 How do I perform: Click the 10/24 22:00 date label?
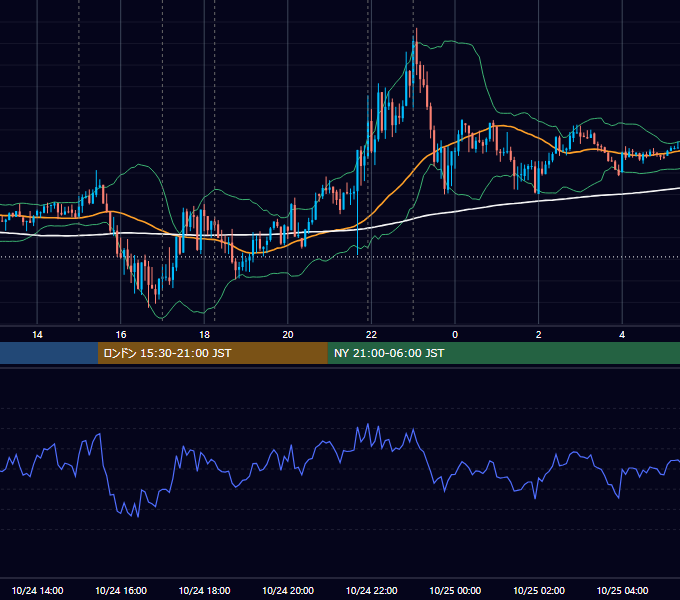point(371,590)
